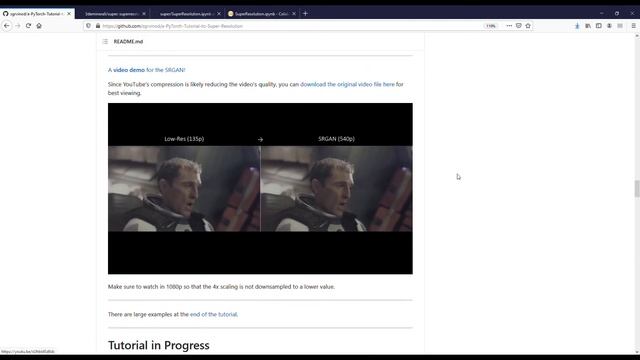This screenshot has height=360, width=640.
Task: Play the SRGAN video demo thumbnail
Action: (x=260, y=189)
